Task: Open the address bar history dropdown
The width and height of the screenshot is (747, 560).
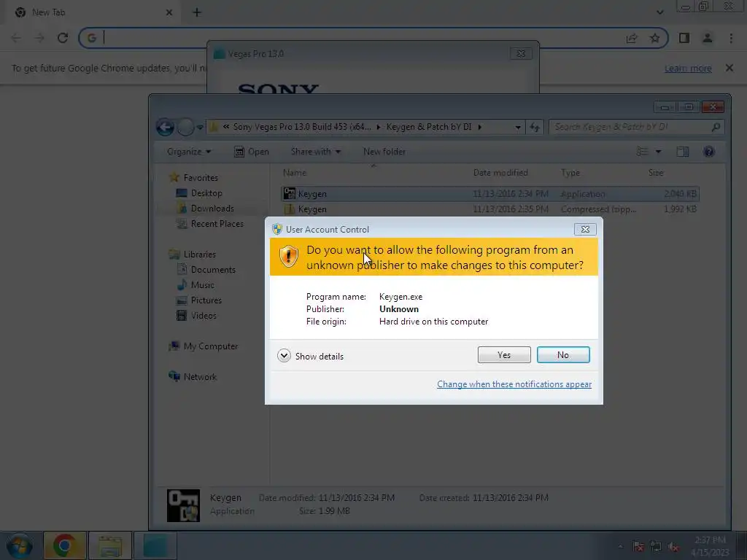Action: (x=518, y=127)
